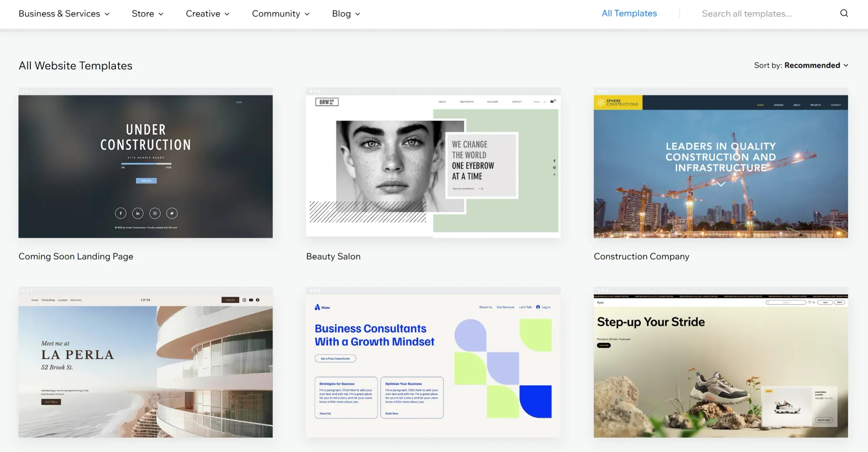Viewport: 868px width, 452px height.
Task: Open the Business & Services dropdown menu
Action: [64, 13]
